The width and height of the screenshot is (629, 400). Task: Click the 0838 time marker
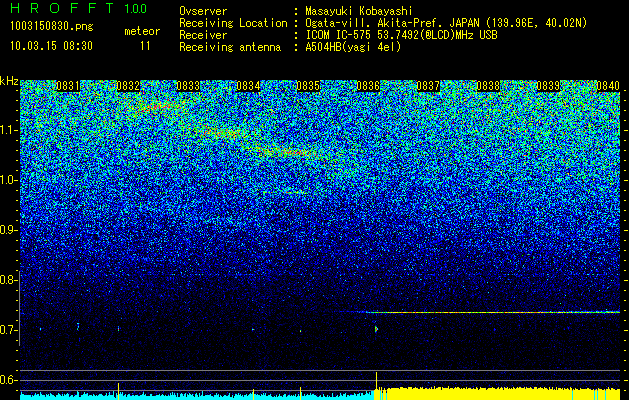click(489, 86)
